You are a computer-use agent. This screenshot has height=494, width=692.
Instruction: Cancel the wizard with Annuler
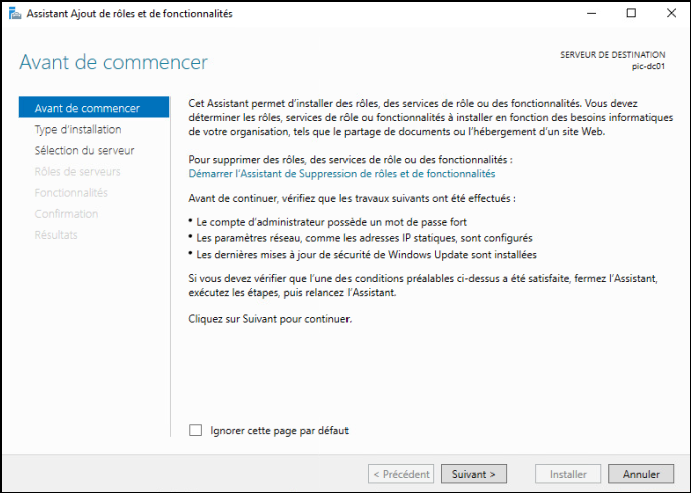pos(641,474)
